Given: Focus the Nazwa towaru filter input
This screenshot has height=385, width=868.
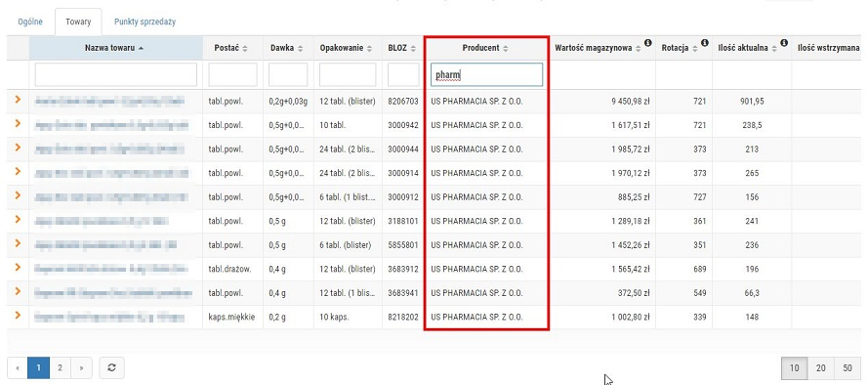Looking at the screenshot, I should tap(115, 75).
